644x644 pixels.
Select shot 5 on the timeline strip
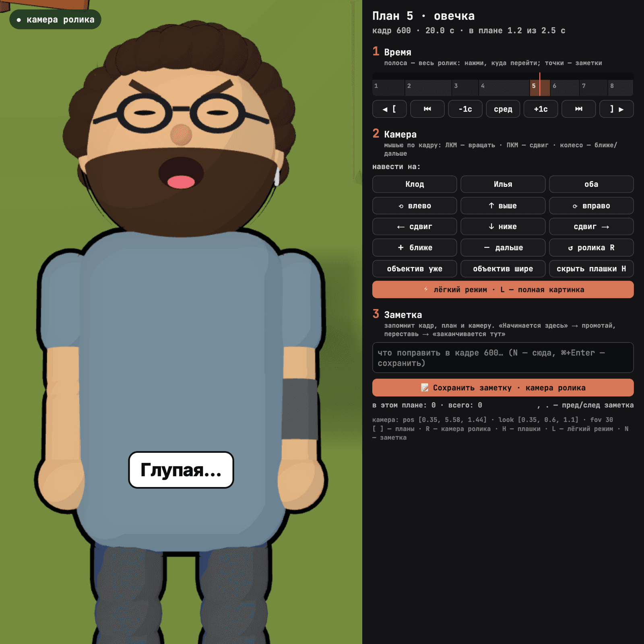tap(540, 87)
